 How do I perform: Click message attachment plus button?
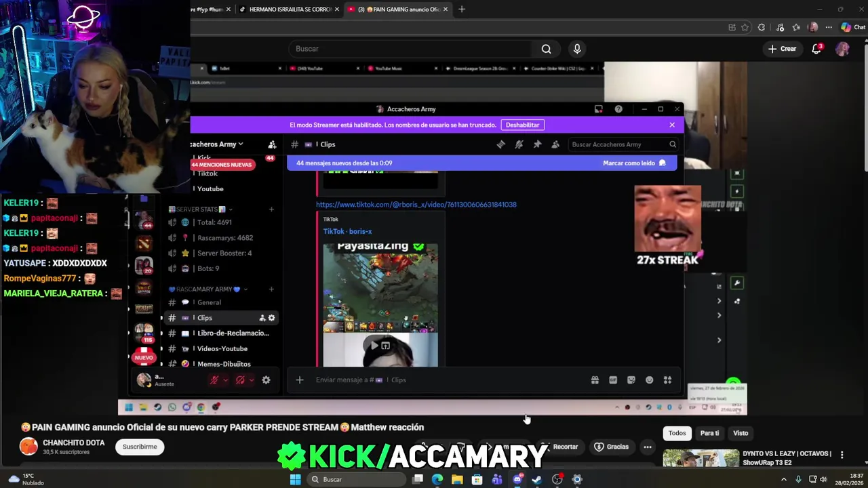click(300, 380)
